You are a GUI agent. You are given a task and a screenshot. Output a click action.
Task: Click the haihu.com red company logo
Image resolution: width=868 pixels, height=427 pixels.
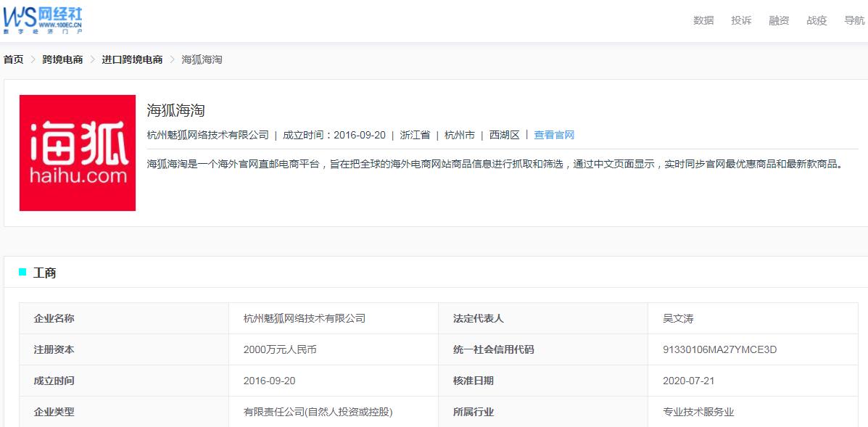pos(78,153)
